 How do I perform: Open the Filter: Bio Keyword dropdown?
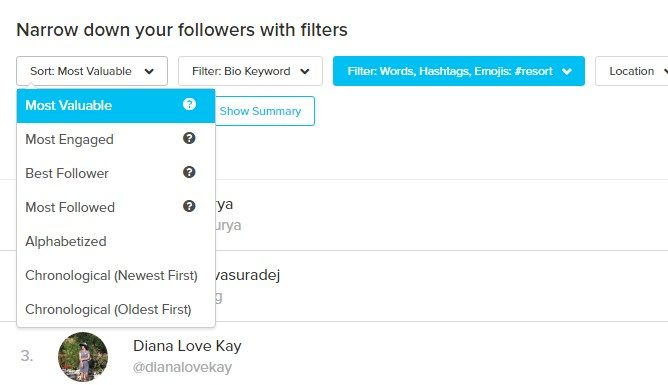point(250,71)
